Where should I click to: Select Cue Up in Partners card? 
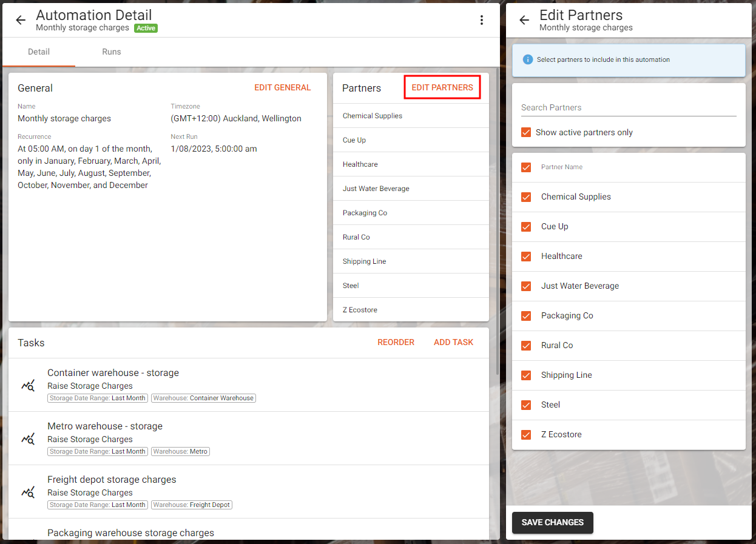tap(411, 140)
